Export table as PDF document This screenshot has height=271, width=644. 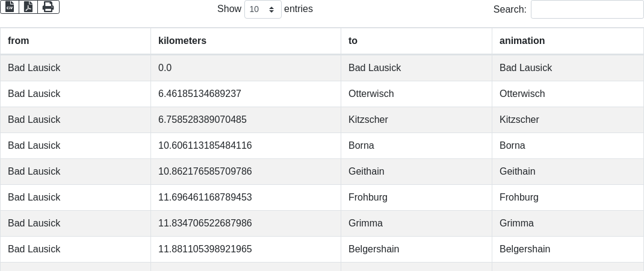28,7
